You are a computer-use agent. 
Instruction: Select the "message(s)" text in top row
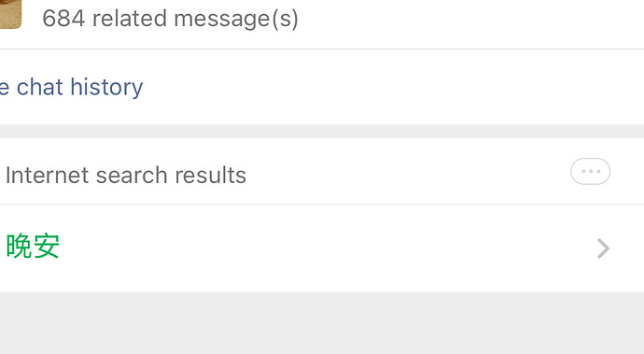click(236, 20)
